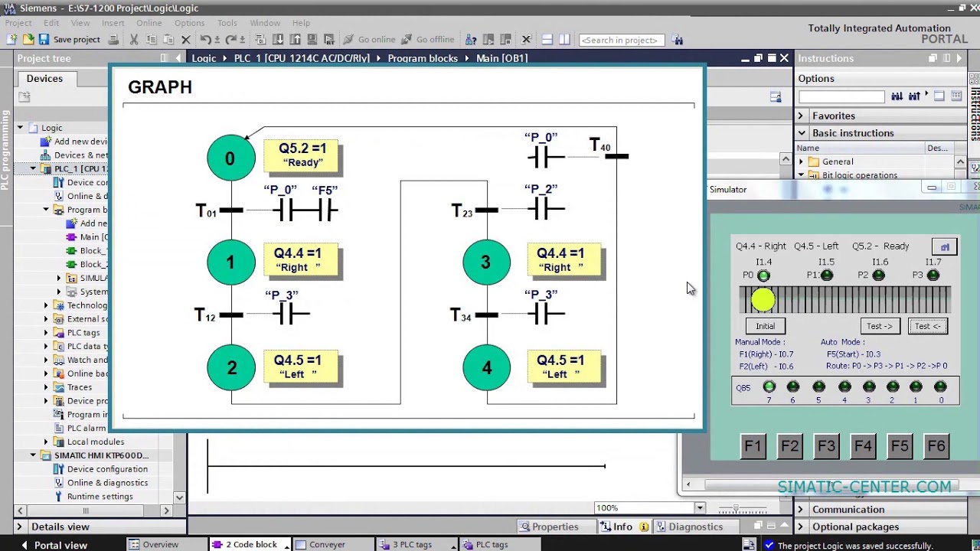Click the Initial button in the simulator
This screenshot has width=980, height=551.
(765, 326)
